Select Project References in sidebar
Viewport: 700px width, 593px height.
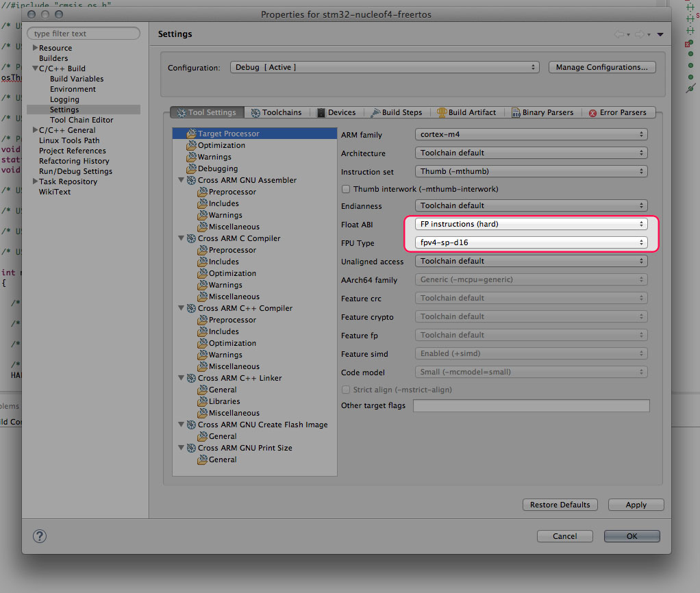(73, 151)
